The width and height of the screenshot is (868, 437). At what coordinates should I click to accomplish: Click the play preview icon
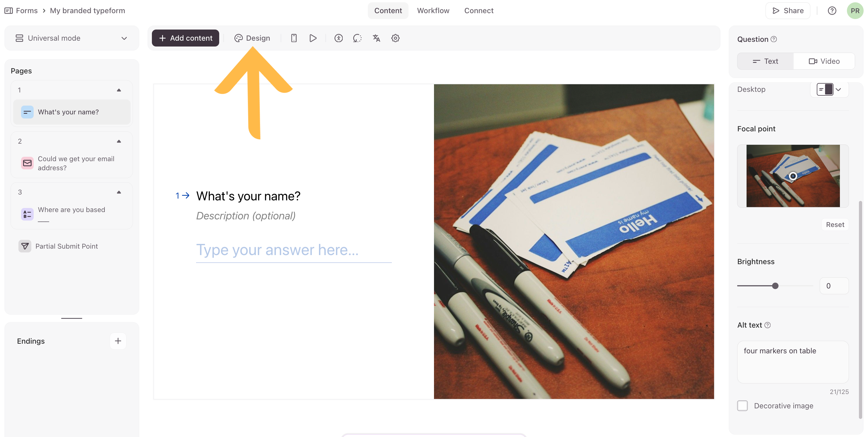pos(313,38)
